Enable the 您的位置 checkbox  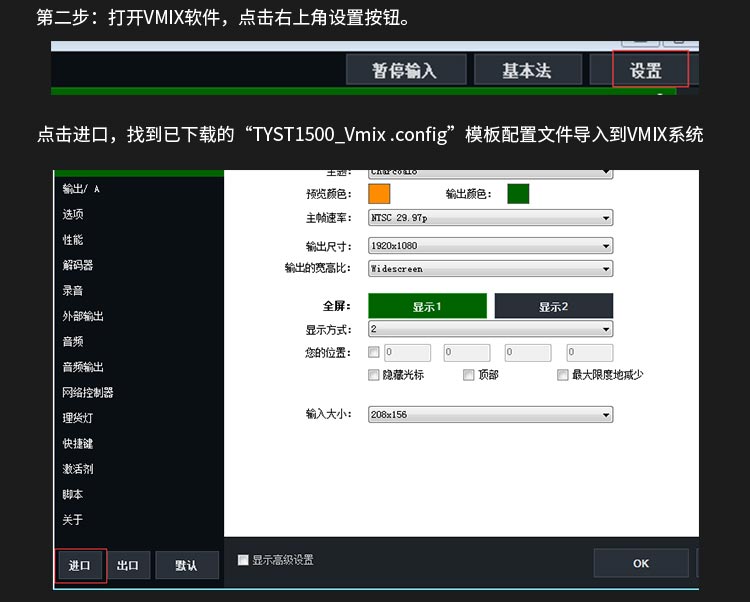[x=374, y=352]
